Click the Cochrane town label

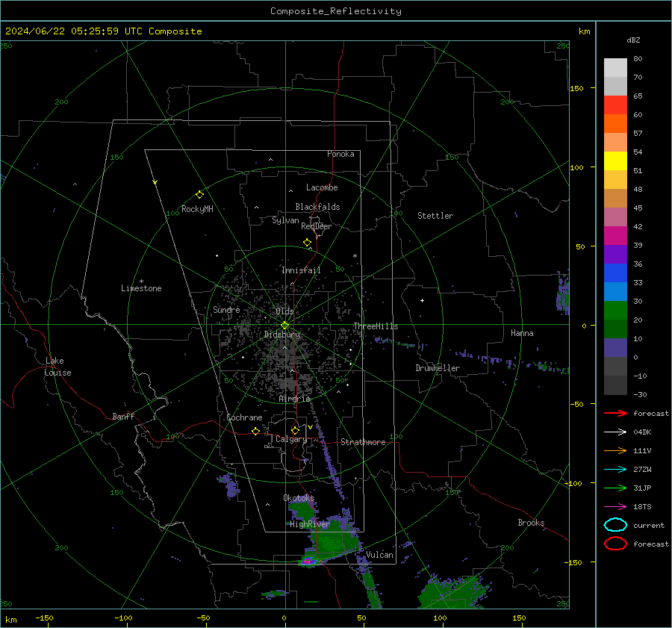[244, 417]
